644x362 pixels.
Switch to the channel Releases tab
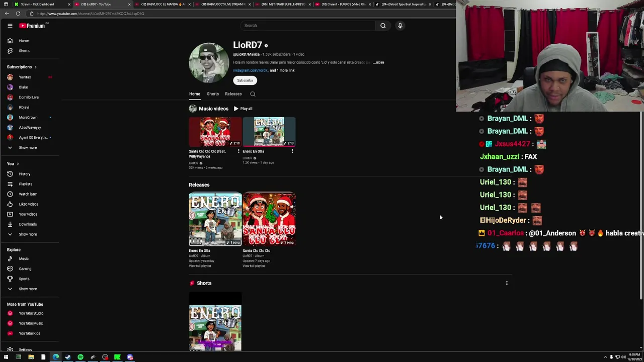(x=233, y=94)
